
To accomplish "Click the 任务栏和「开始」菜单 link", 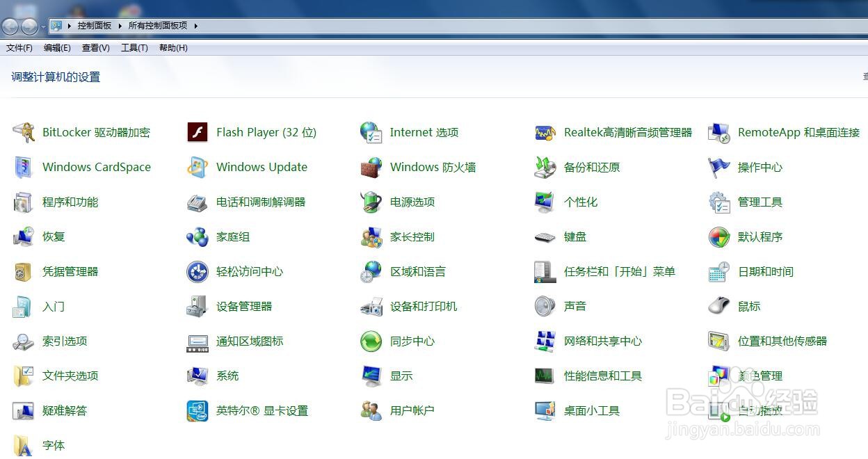I will [x=620, y=271].
